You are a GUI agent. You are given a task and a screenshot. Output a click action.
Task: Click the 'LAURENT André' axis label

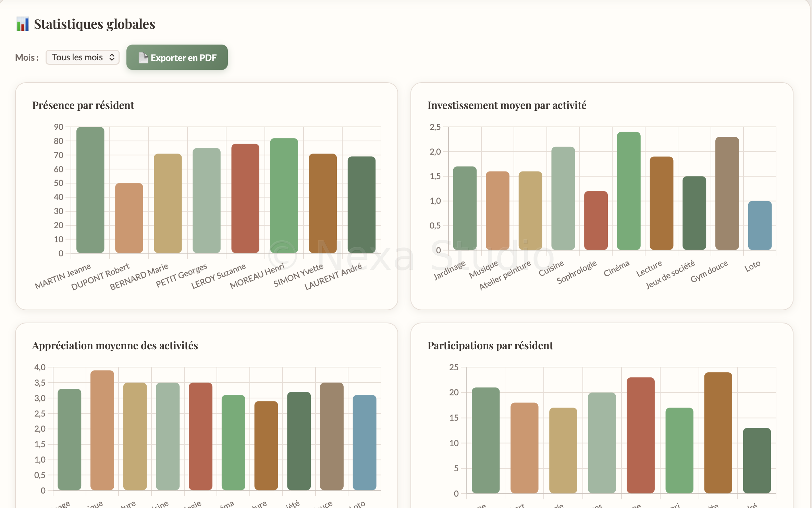(333, 276)
